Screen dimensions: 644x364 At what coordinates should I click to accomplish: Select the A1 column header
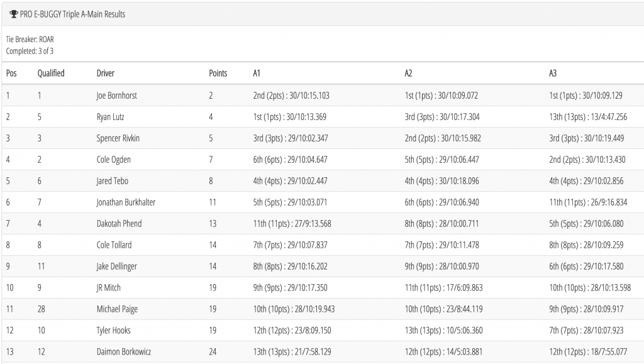[257, 73]
